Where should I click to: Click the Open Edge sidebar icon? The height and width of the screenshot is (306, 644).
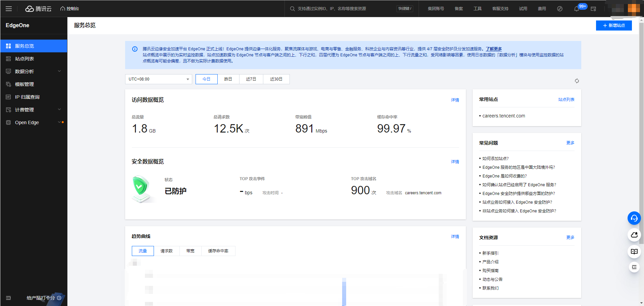pyautogui.click(x=8, y=122)
